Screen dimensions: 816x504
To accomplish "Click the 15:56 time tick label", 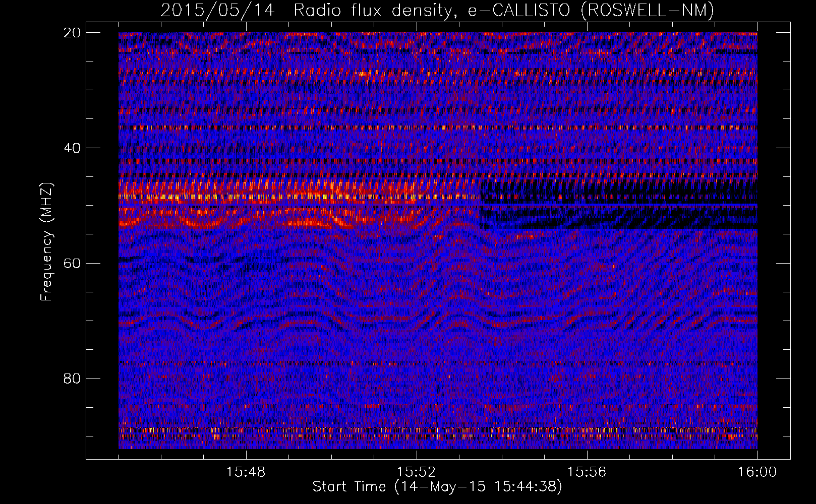I will 587,472.
